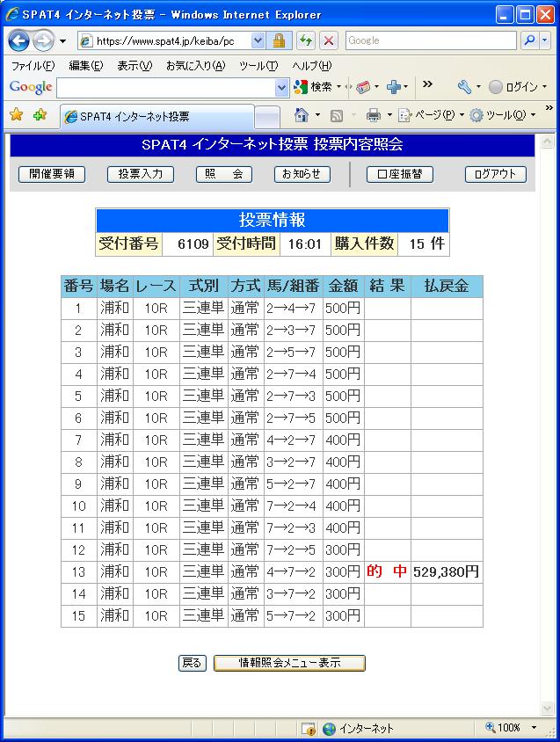
Task: Click the 開催要領 button
Action: (52, 174)
